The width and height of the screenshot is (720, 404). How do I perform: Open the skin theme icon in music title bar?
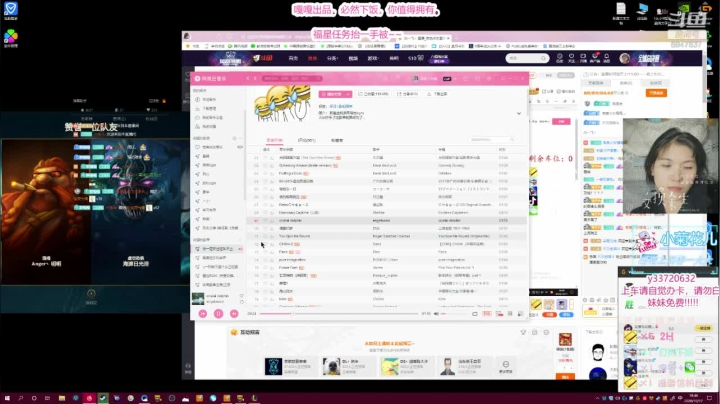tap(466, 79)
